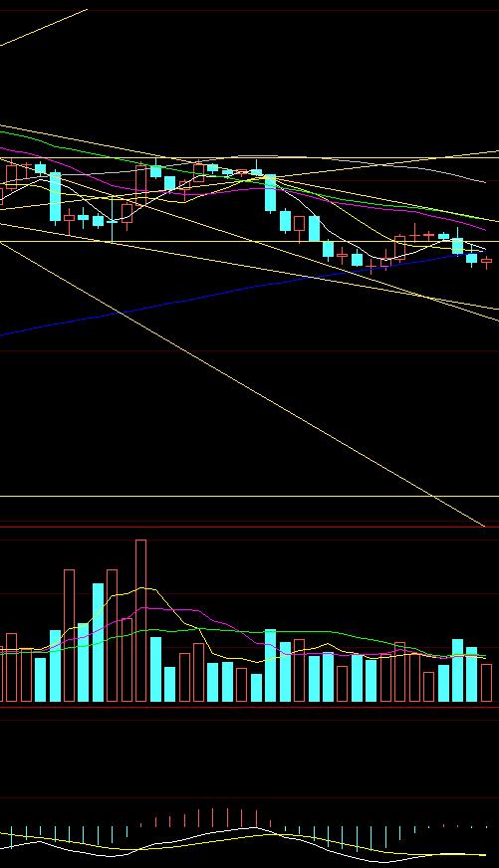
Task: Select the tallest red MACD histogram bar
Action: pyautogui.click(x=227, y=817)
